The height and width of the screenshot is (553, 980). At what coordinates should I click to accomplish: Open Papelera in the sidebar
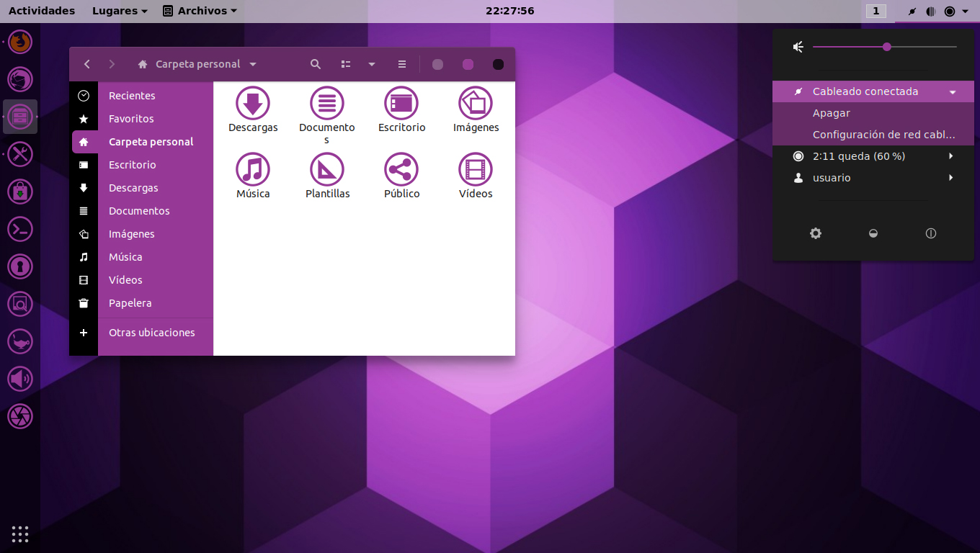[143, 303]
